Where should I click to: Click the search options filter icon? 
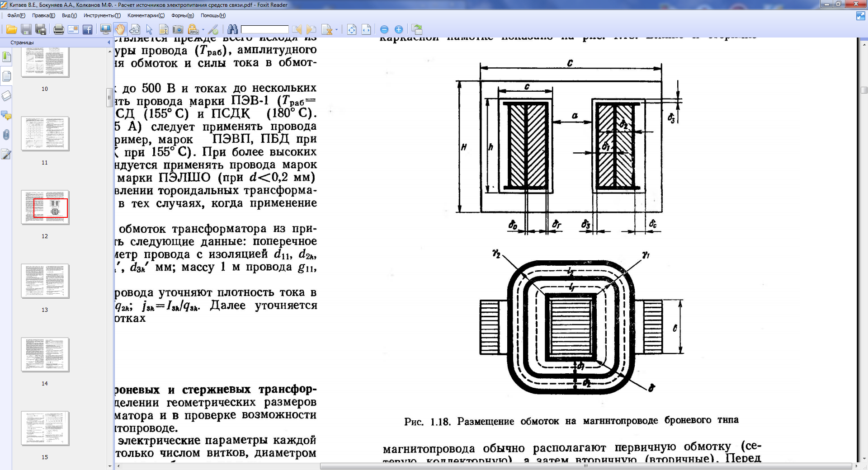[x=327, y=30]
